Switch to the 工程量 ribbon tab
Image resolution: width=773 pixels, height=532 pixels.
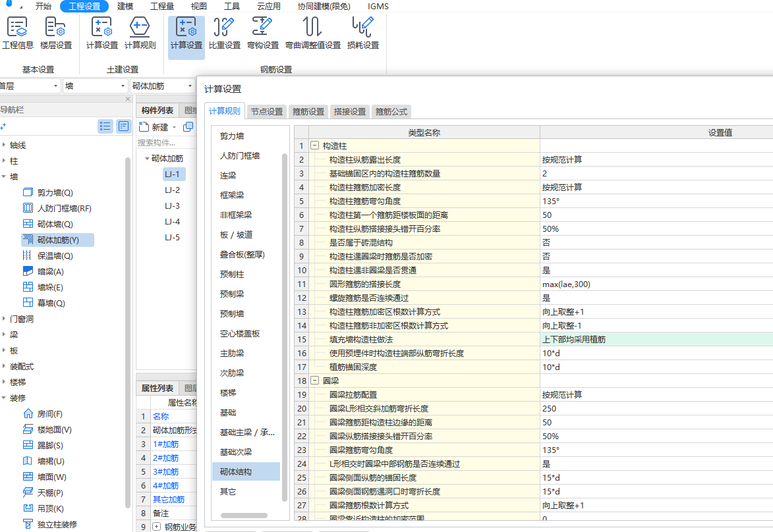[162, 7]
